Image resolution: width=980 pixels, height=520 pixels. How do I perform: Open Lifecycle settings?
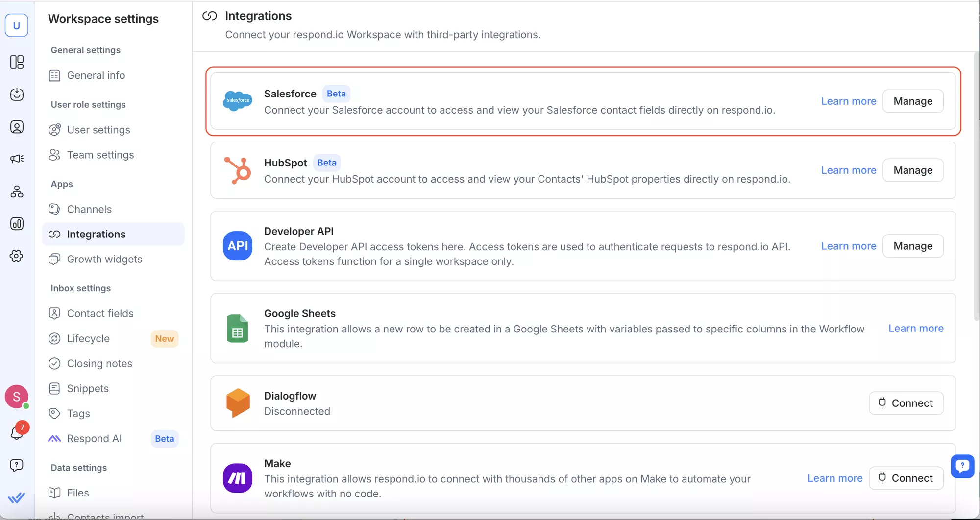pyautogui.click(x=88, y=338)
